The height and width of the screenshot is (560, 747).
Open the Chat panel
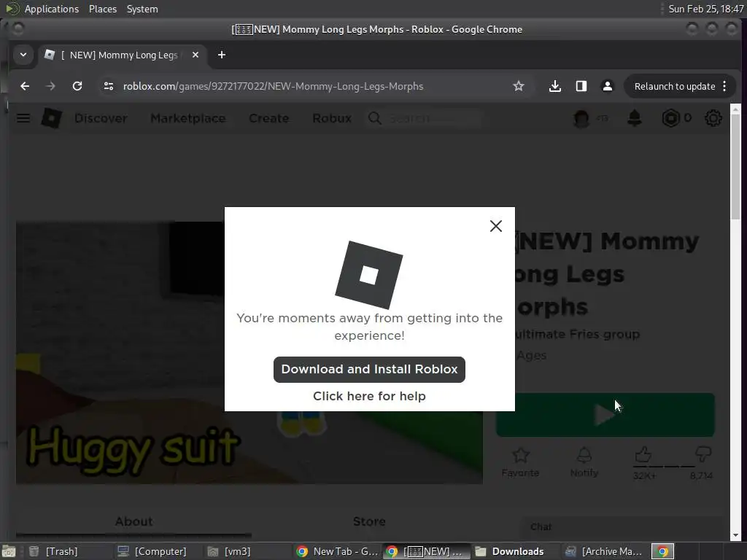tap(624, 527)
